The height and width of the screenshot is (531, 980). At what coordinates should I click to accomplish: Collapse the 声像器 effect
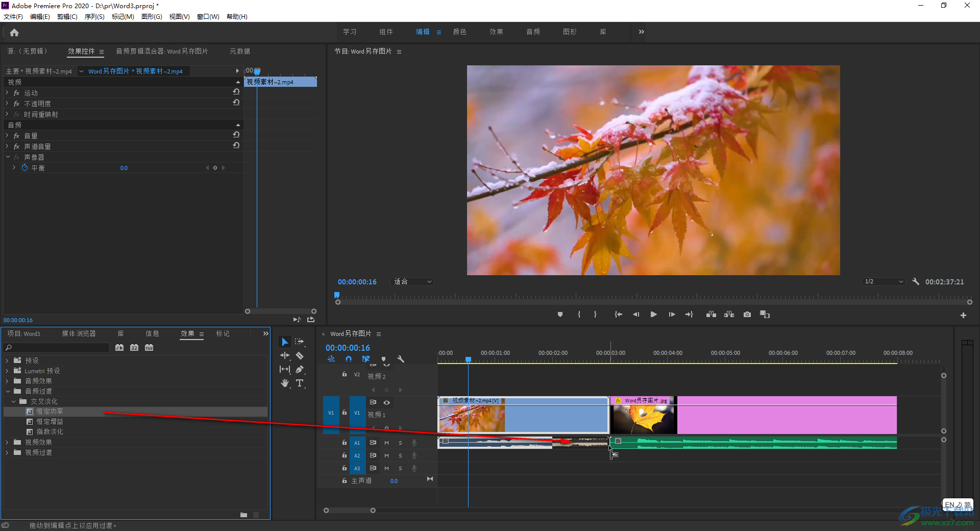tap(7, 157)
